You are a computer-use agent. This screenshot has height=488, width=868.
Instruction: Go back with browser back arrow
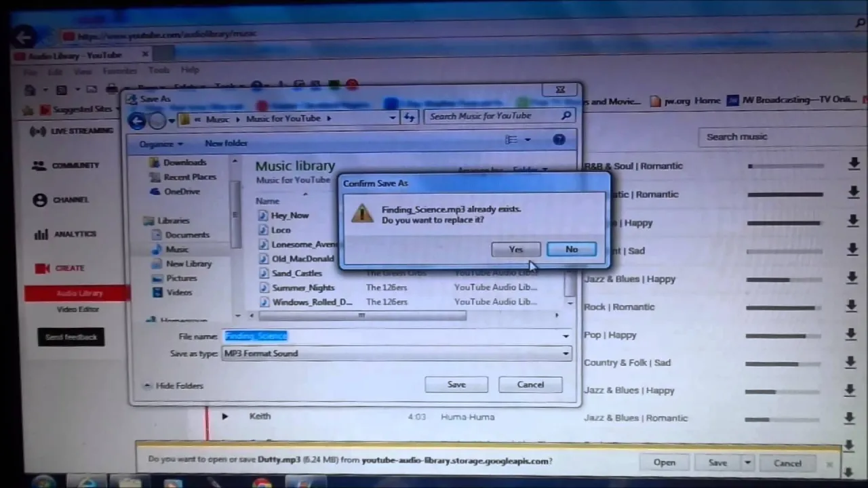point(24,37)
